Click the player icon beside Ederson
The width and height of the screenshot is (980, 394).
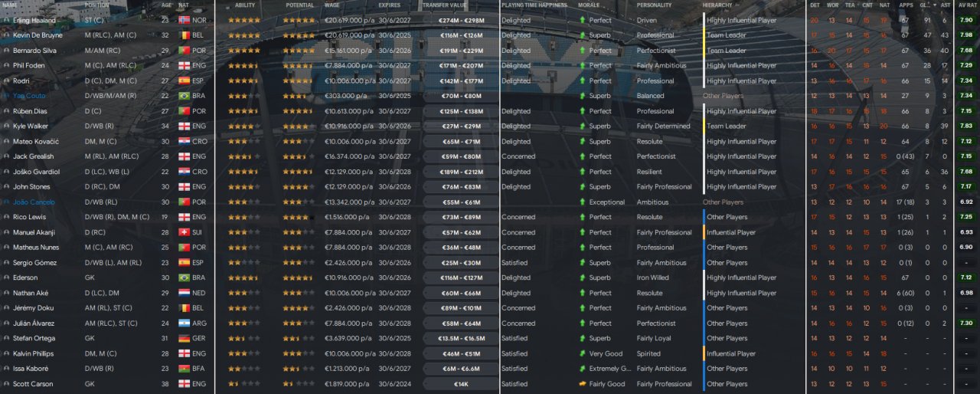pyautogui.click(x=6, y=277)
